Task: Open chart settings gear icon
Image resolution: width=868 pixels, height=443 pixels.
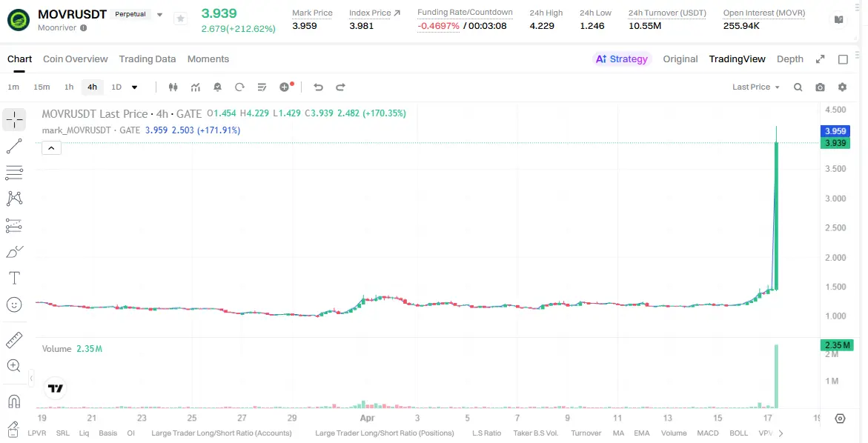Action: click(x=843, y=87)
